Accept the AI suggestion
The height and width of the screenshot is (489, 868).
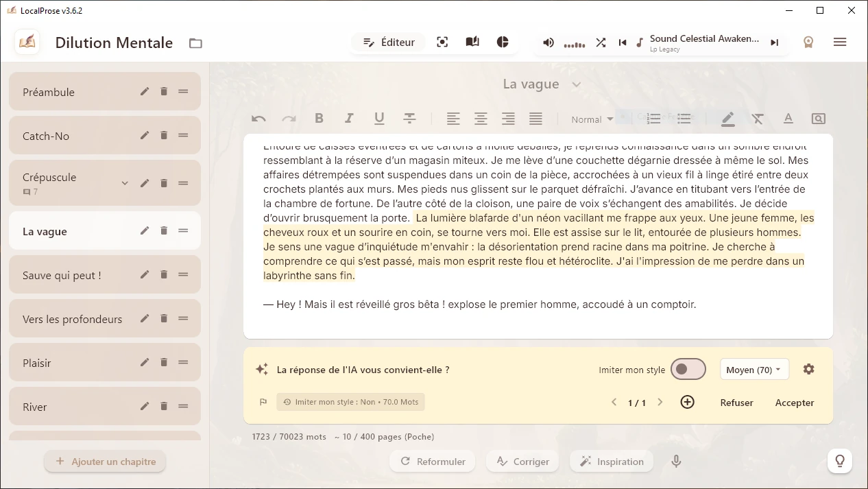click(795, 403)
